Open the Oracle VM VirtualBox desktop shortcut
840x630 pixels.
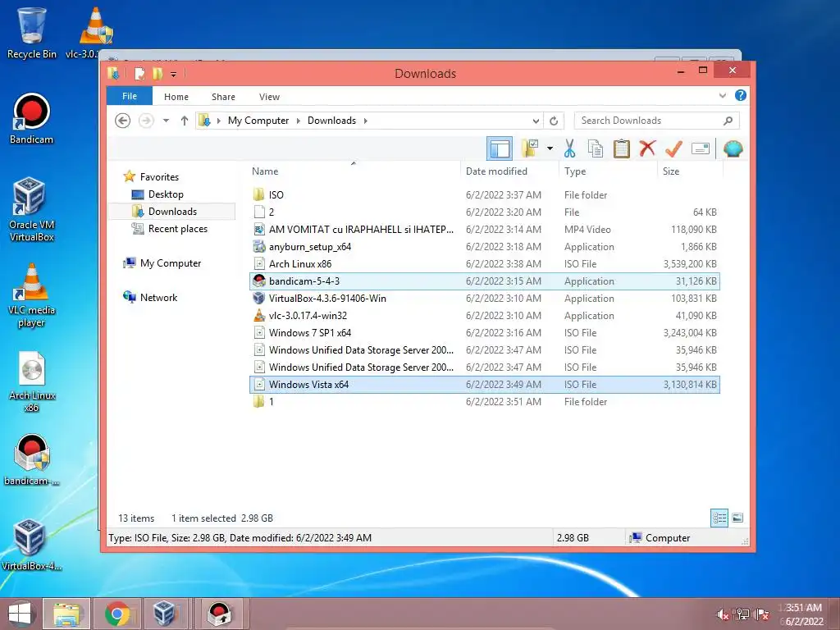[x=32, y=210]
